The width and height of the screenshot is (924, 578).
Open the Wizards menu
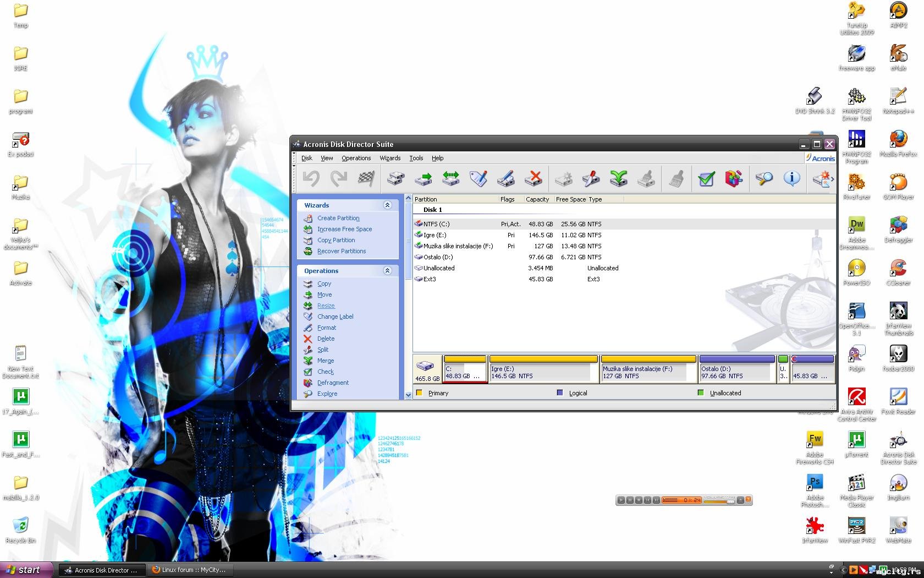(x=390, y=158)
